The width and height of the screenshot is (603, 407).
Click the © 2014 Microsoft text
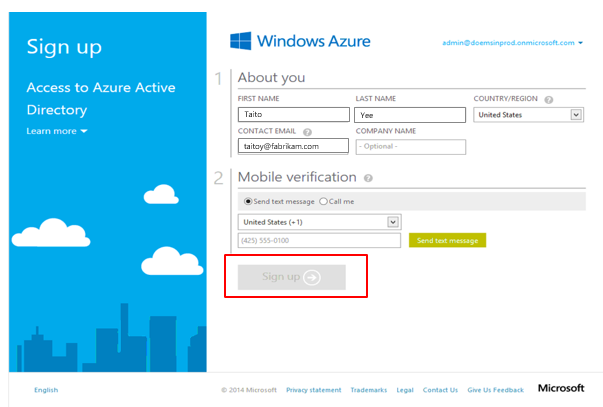249,390
